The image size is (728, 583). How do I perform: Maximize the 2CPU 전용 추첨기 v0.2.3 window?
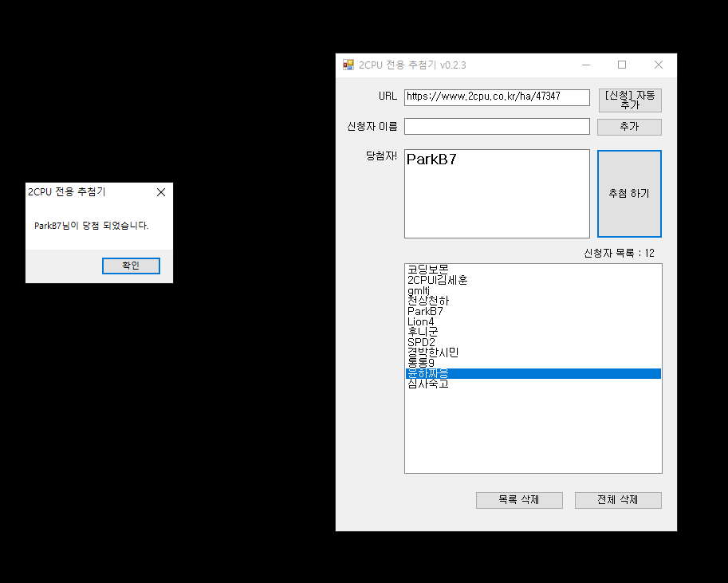point(622,65)
